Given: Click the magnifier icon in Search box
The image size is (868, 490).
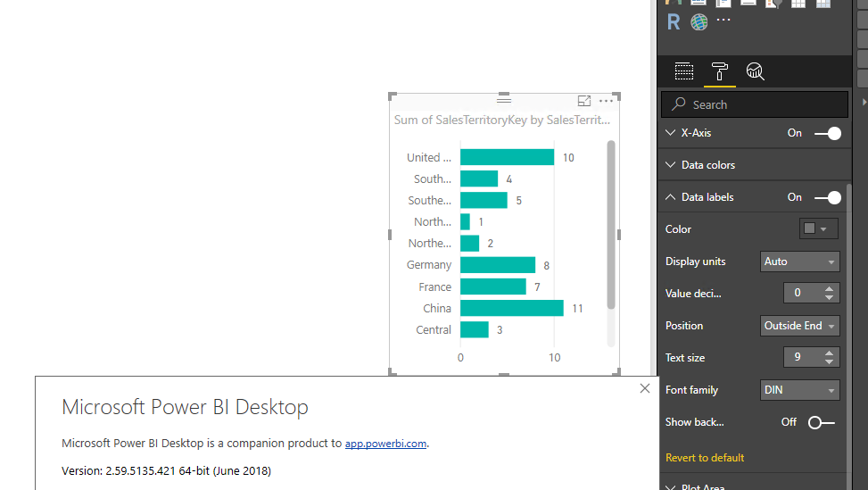Looking at the screenshot, I should click(679, 104).
